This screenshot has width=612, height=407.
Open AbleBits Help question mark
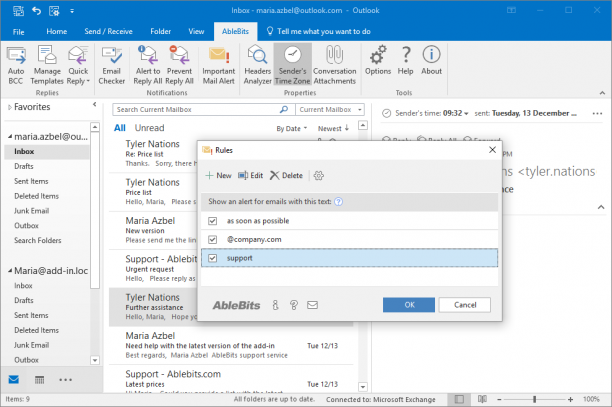(x=406, y=60)
